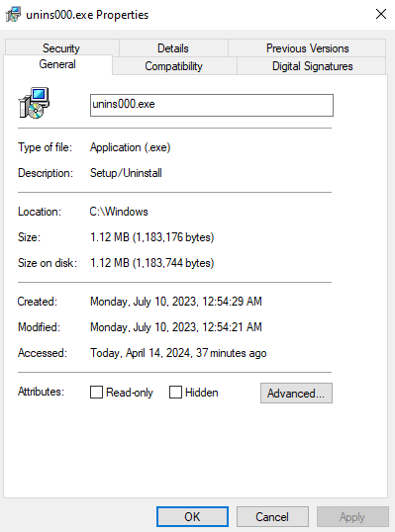Screen dimensions: 395x532
Task: Open the Advanced attributes dialog
Action: pos(296,394)
